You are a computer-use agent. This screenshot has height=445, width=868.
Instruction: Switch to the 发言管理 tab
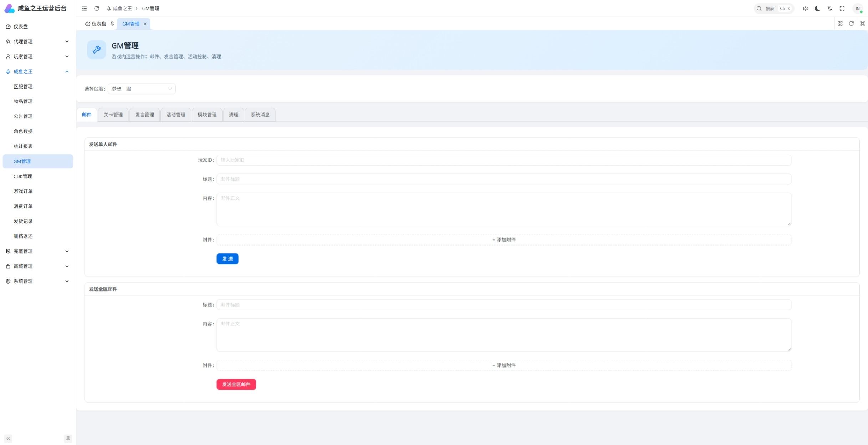tap(144, 115)
